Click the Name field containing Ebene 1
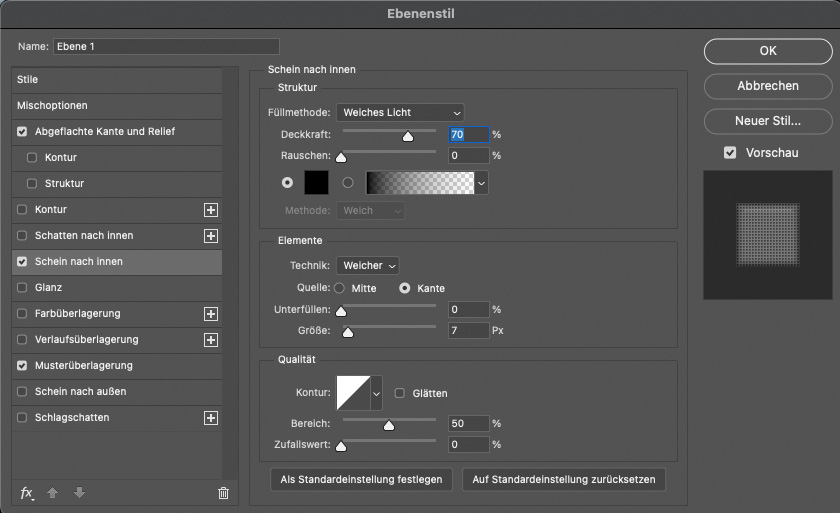The image size is (840, 513). (x=166, y=47)
